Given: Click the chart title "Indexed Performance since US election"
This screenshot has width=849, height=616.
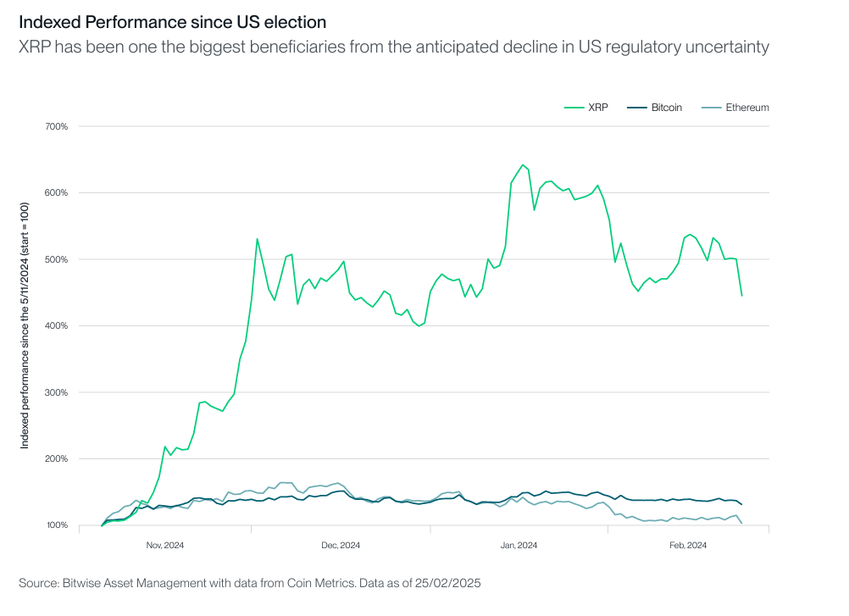Looking at the screenshot, I should click(x=172, y=22).
